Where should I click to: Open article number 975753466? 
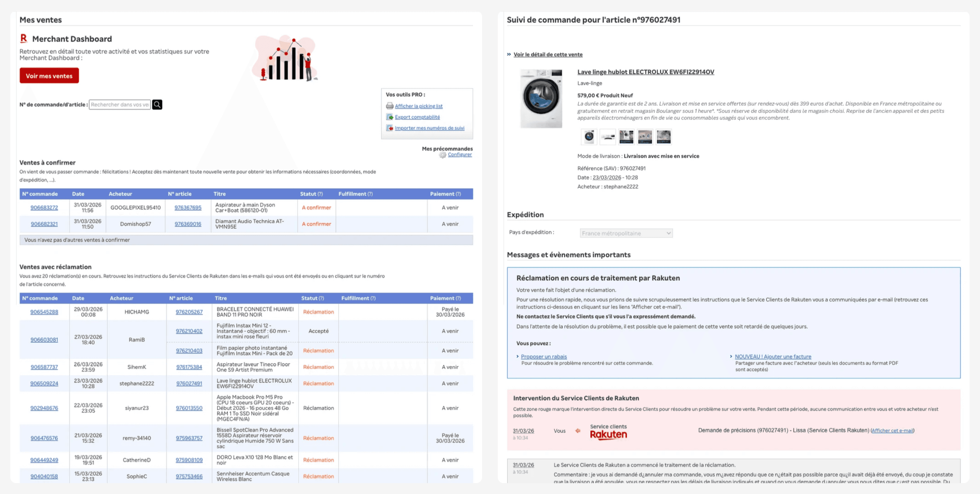[189, 476]
